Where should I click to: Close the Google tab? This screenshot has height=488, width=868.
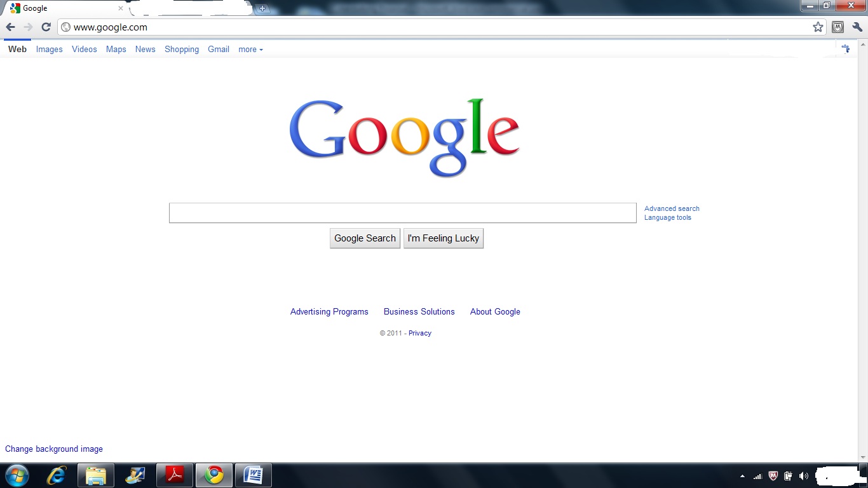click(x=121, y=9)
